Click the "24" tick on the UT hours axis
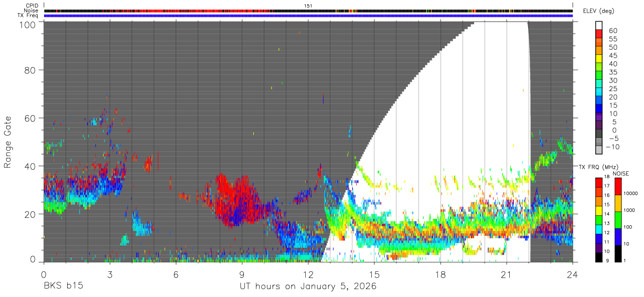Screen dimensions: 644x297 click(573, 274)
